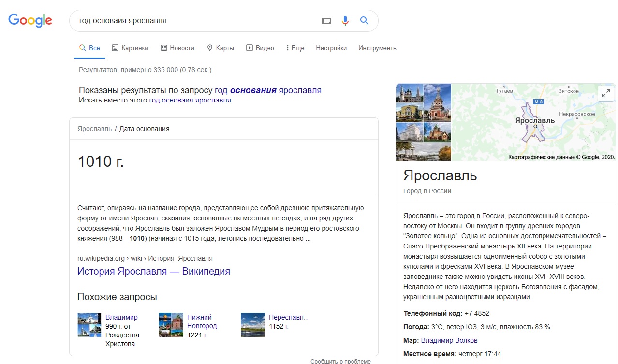Click the Ярославль knowledge panel title
The width and height of the screenshot is (618, 364).
tap(440, 175)
